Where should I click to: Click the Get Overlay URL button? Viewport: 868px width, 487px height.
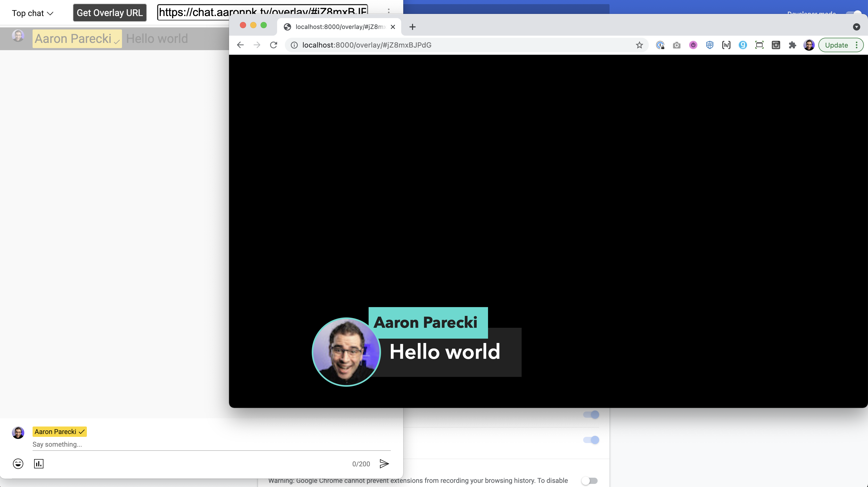coord(110,13)
